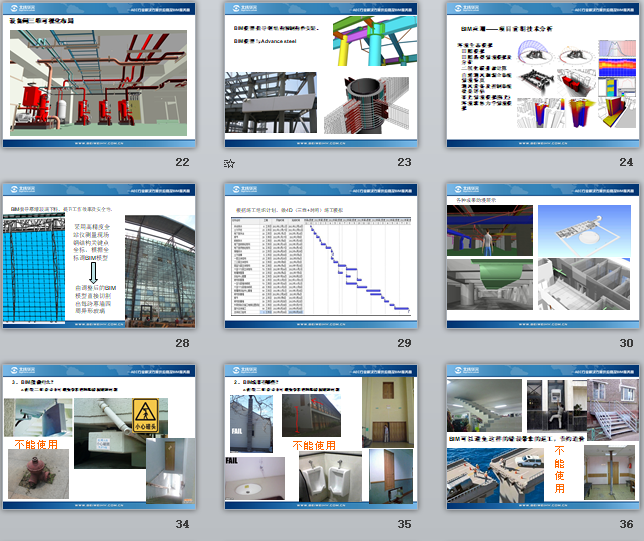Click slide number 36 label
Screen dimensions: 644x541
tap(626, 524)
